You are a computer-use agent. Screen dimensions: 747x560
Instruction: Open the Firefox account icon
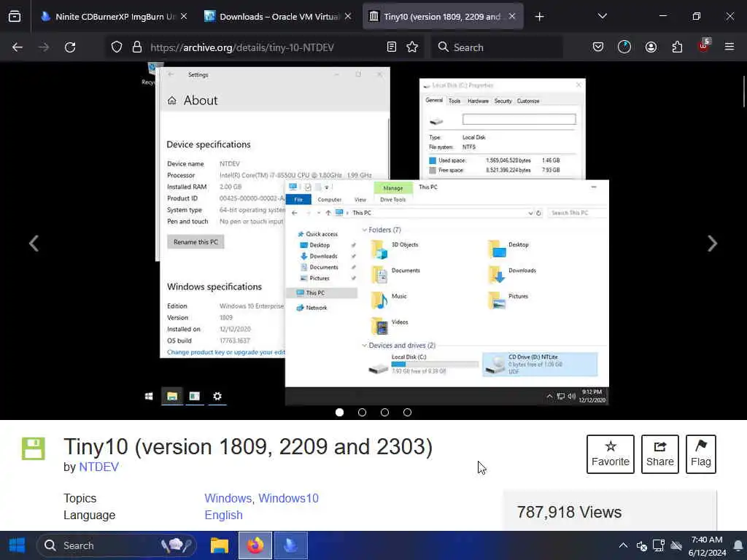click(x=651, y=47)
